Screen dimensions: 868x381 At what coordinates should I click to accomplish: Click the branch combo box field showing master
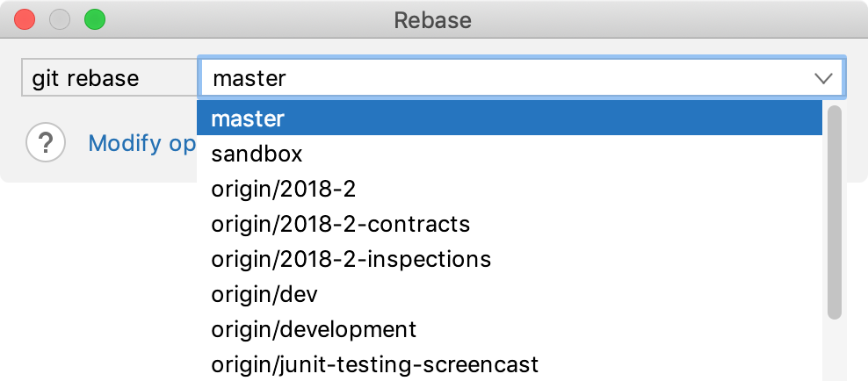click(510, 78)
